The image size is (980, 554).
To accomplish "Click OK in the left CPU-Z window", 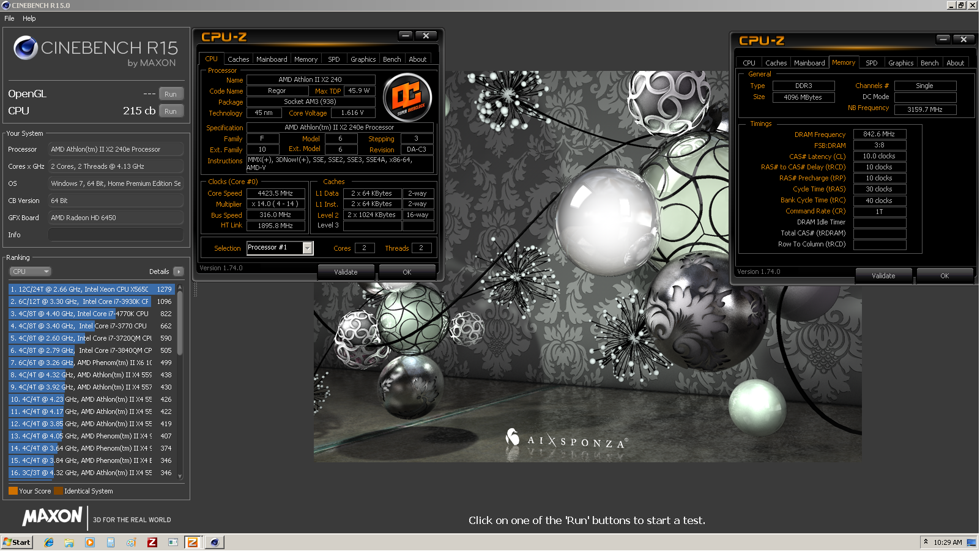I will pyautogui.click(x=407, y=272).
